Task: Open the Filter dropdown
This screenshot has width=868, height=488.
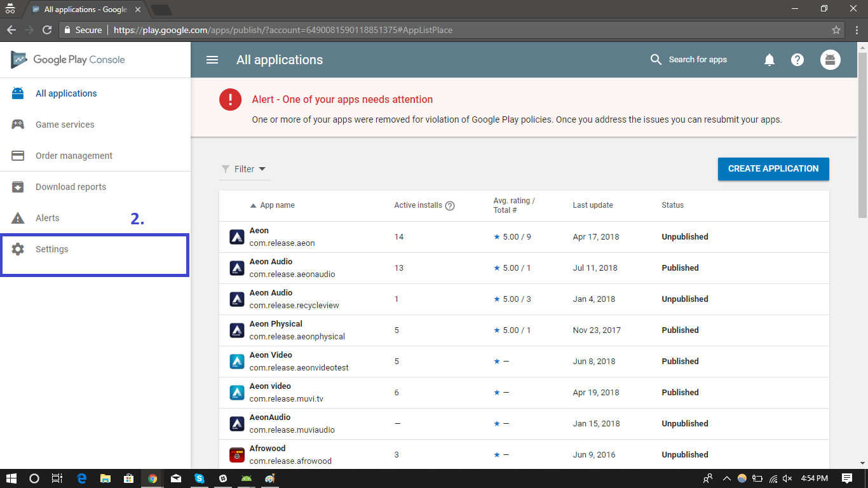Action: tap(243, 169)
